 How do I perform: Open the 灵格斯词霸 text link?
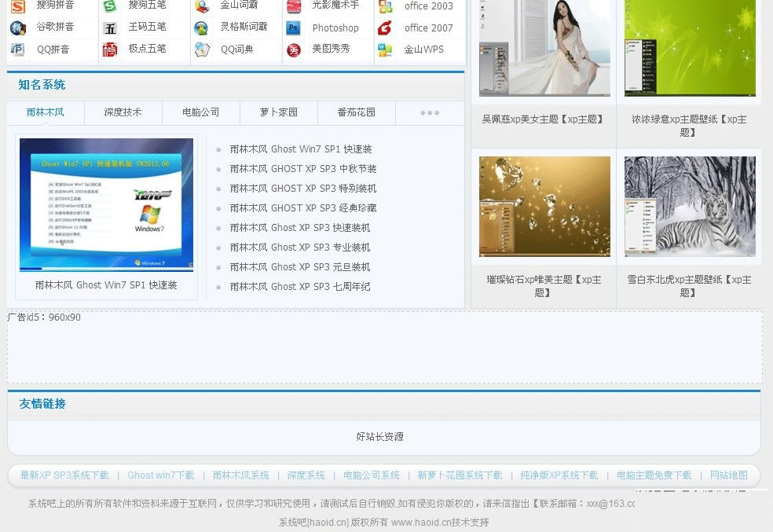tap(244, 27)
